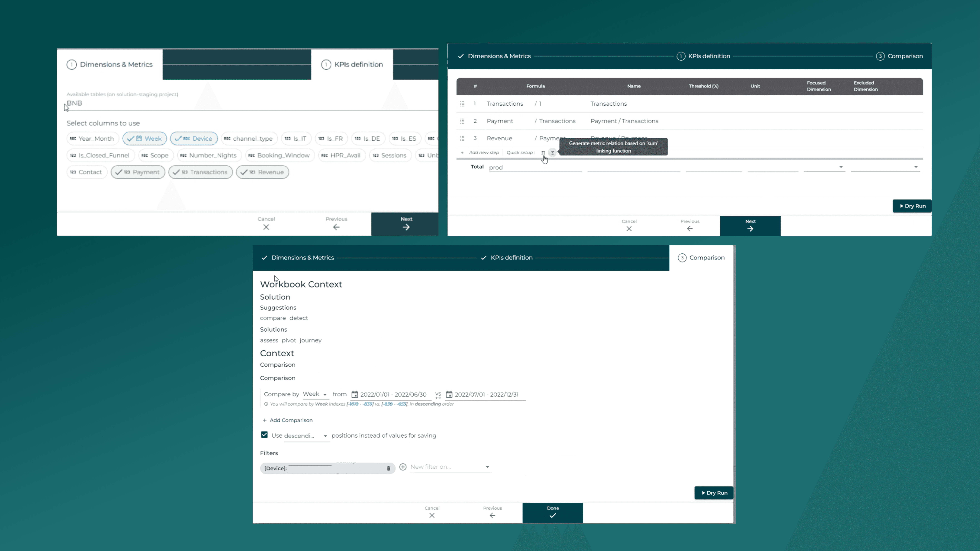Open Focused Dimension dropdown in Total row

824,167
